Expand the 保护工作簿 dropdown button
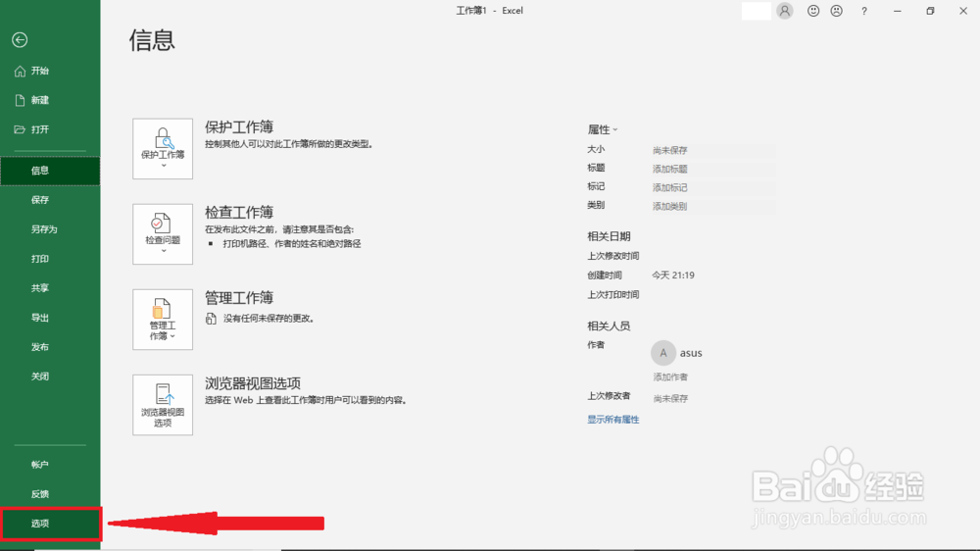The image size is (980, 551). click(x=163, y=149)
